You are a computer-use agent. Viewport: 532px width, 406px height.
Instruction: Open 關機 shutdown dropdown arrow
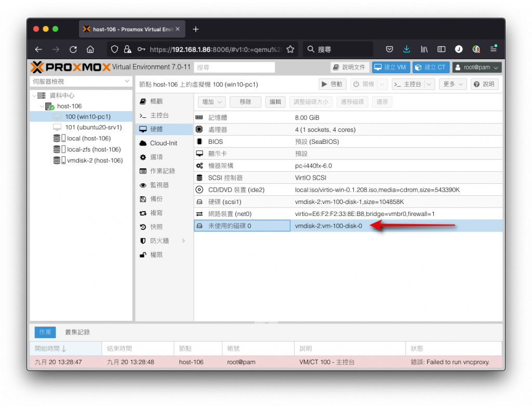pyautogui.click(x=382, y=84)
